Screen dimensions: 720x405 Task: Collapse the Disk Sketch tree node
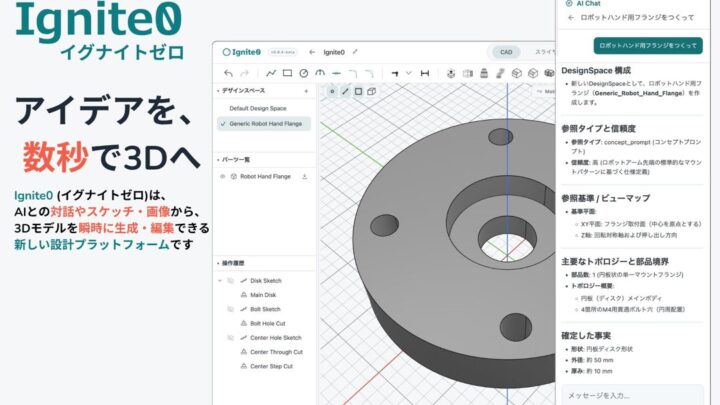[x=219, y=281]
